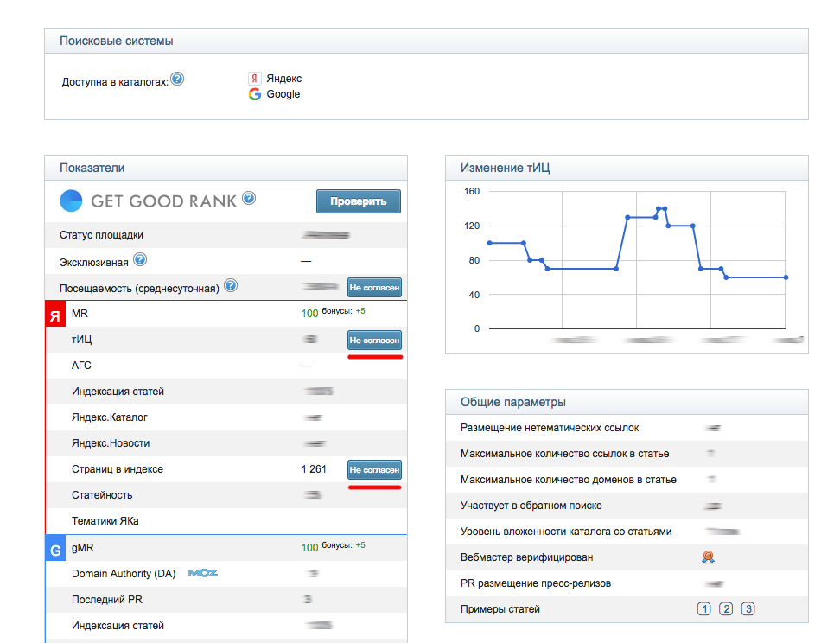Click Не согласен for Страниц в индексе
Viewport: 840px width, 643px height.
(374, 470)
